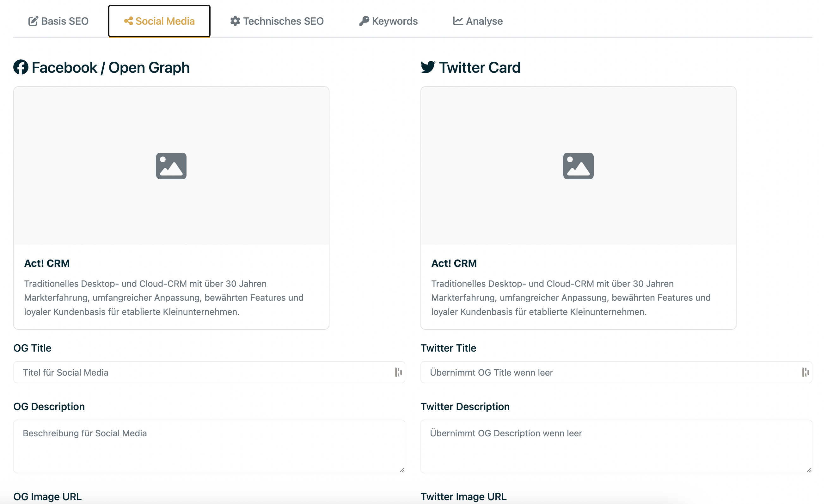Click the Facebook preview description text
Screen dimensions: 827x504
click(x=164, y=298)
